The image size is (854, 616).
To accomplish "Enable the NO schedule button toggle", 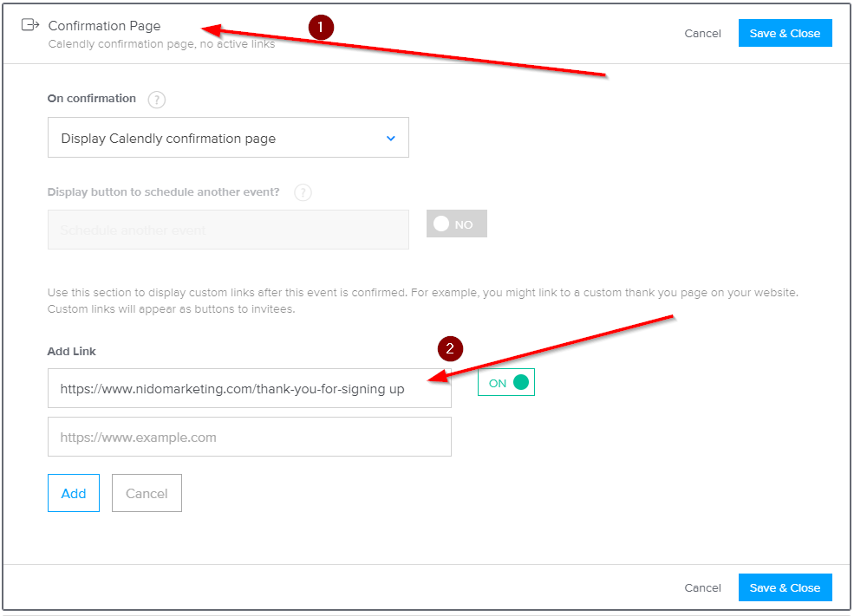I will point(456,224).
